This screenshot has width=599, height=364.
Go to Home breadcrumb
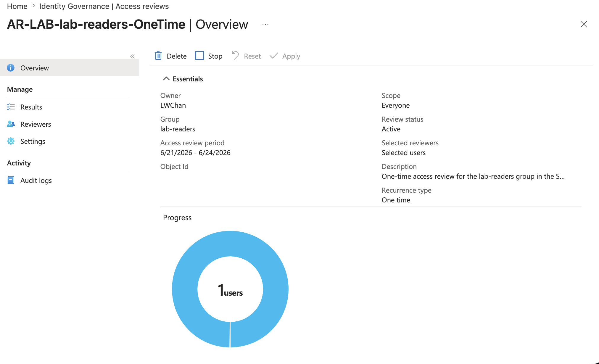pos(17,6)
